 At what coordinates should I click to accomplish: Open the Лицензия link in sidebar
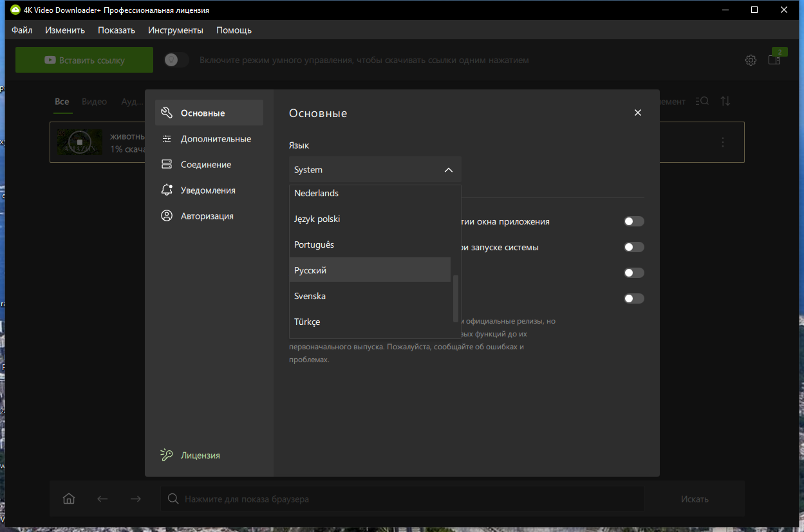[x=200, y=455]
